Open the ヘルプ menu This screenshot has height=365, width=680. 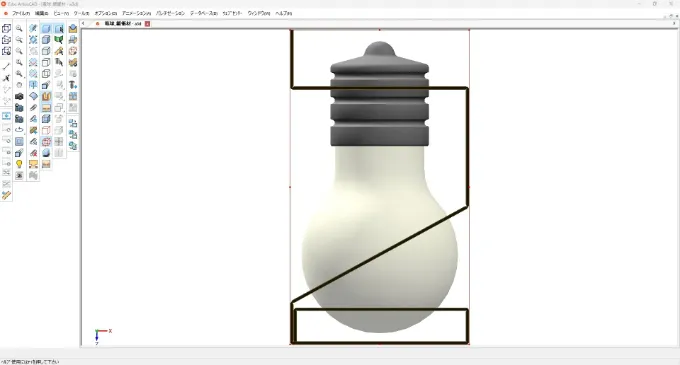point(284,13)
